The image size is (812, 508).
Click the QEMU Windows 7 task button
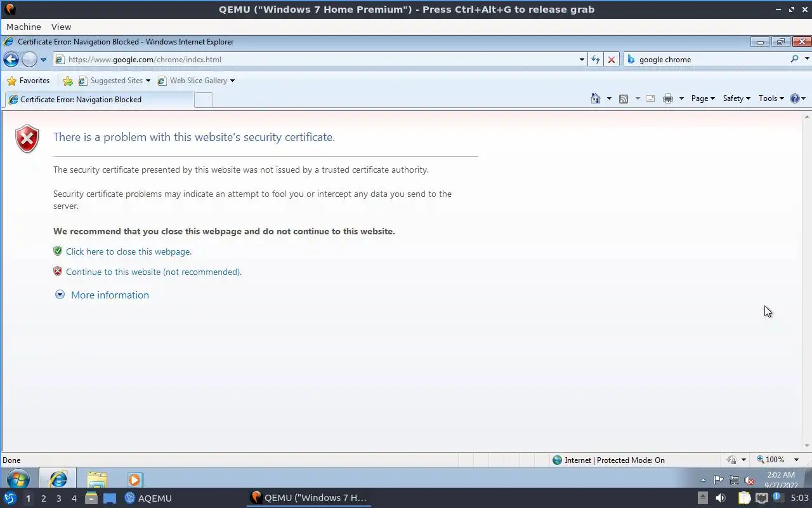click(309, 498)
